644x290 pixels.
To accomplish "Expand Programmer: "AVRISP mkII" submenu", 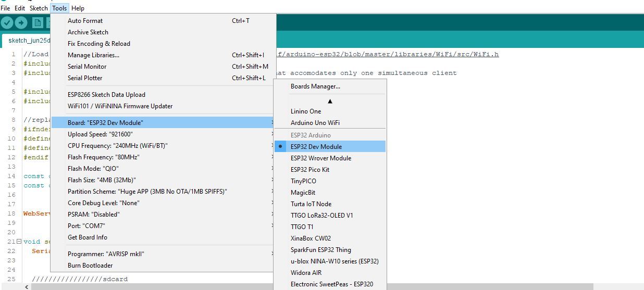I will pyautogui.click(x=163, y=254).
